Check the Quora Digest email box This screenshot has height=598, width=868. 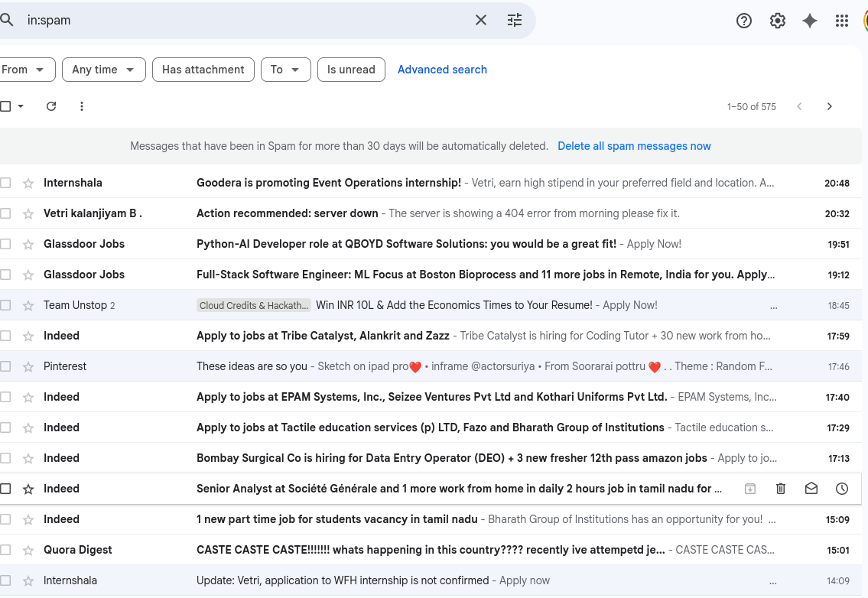pos(5,550)
